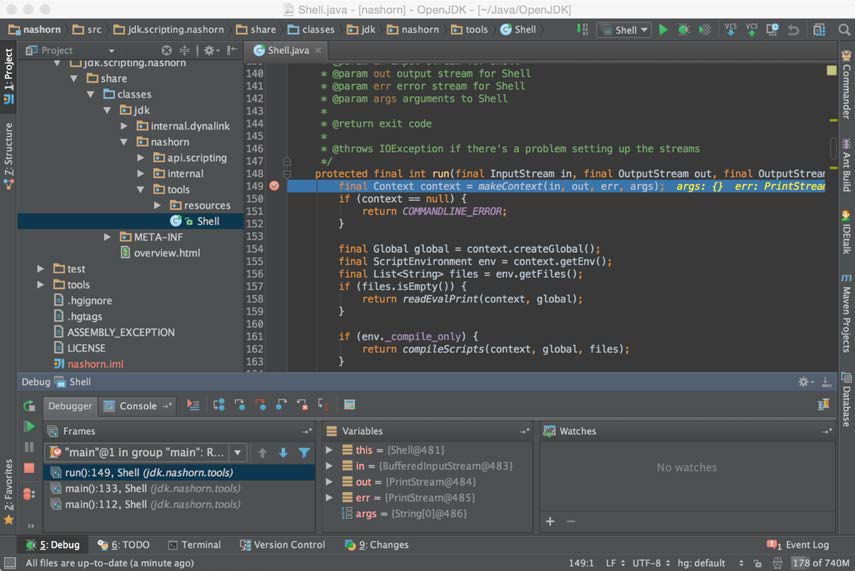This screenshot has width=855, height=571.
Task: Run Shell with coverage icon
Action: coord(705,30)
